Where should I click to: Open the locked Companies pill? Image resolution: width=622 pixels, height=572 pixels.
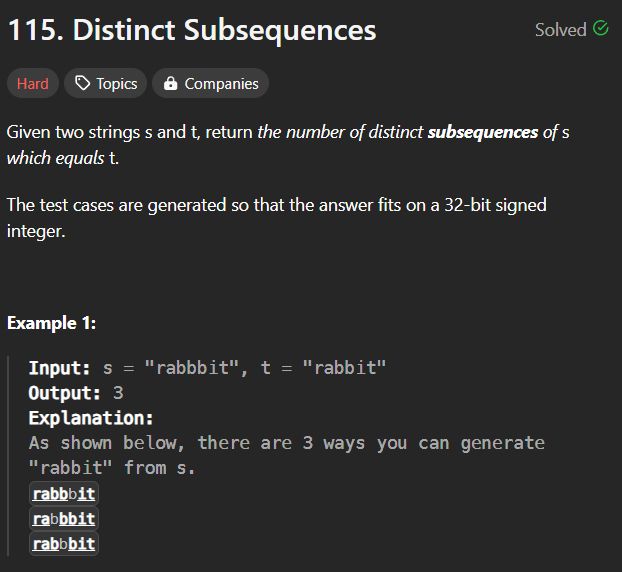[x=210, y=83]
